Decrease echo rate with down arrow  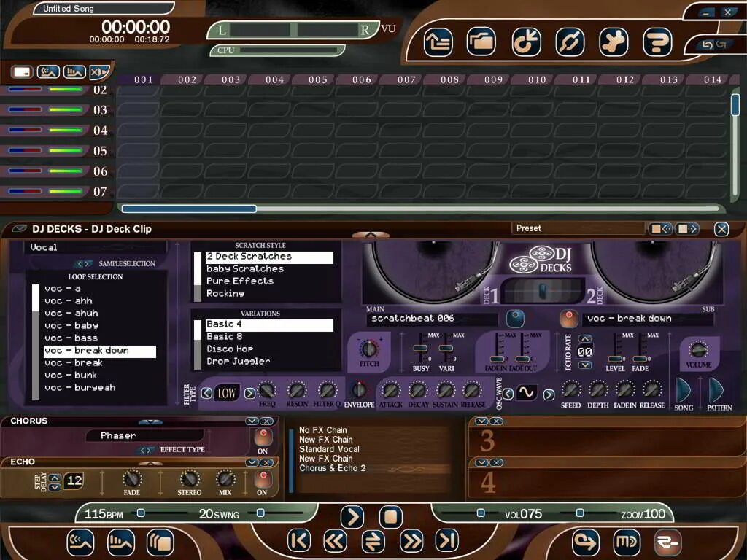(585, 365)
